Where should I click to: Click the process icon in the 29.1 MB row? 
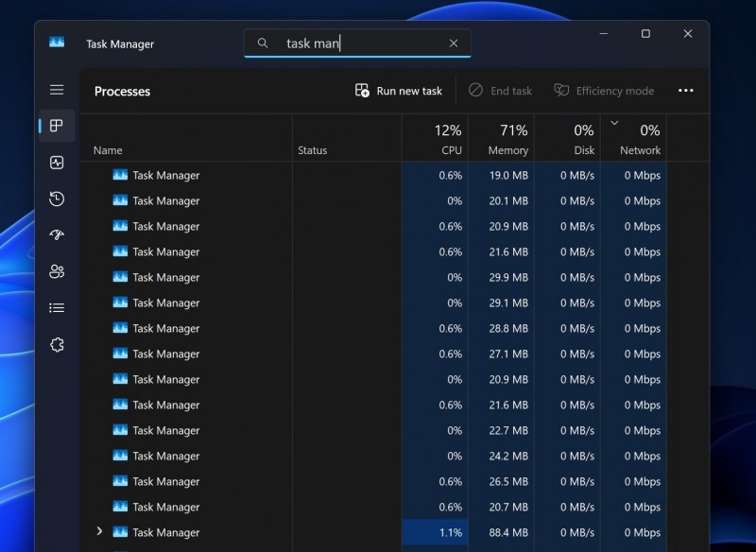(x=120, y=302)
